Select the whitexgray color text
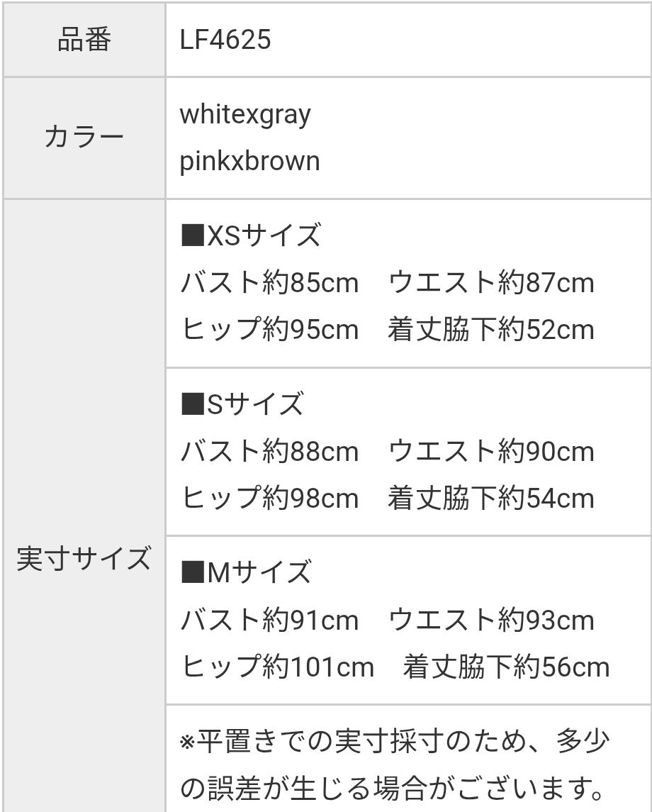This screenshot has height=812, width=652. tap(245, 115)
